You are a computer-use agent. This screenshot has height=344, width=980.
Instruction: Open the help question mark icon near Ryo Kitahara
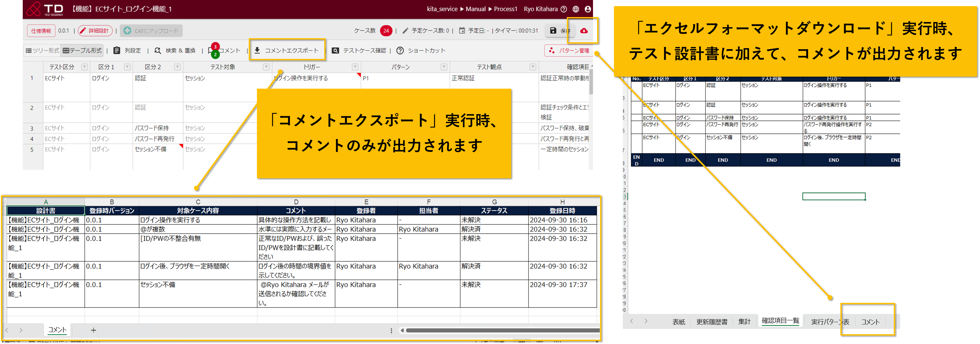tap(564, 9)
